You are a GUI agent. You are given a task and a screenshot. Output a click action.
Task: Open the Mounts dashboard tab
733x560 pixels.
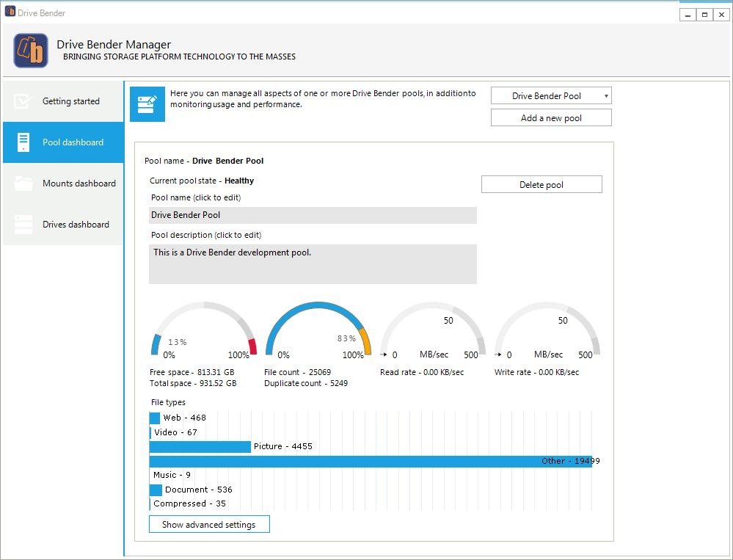[64, 183]
